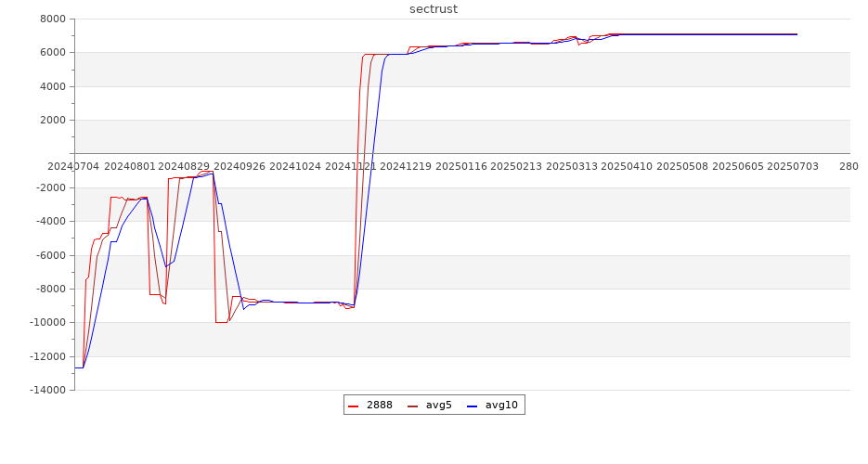Click the date label 20240704
The width and height of the screenshot is (868, 464).
tap(73, 166)
